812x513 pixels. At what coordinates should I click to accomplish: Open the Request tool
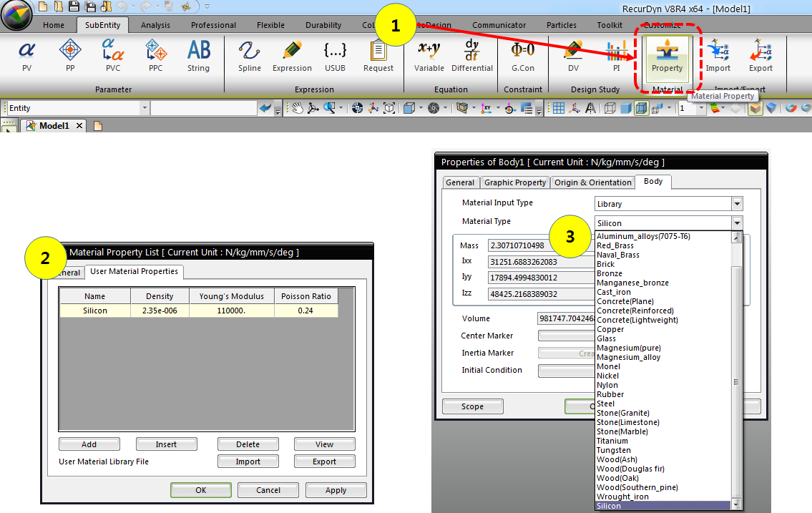(x=378, y=56)
